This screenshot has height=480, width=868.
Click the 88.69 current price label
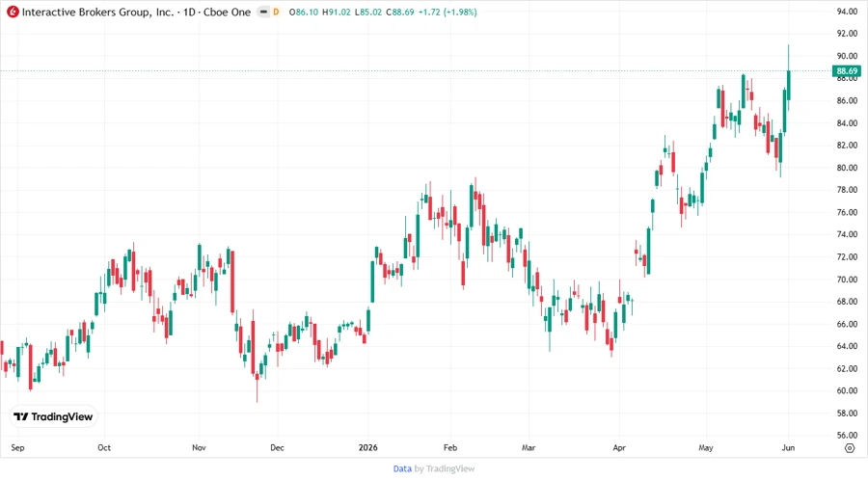point(847,70)
